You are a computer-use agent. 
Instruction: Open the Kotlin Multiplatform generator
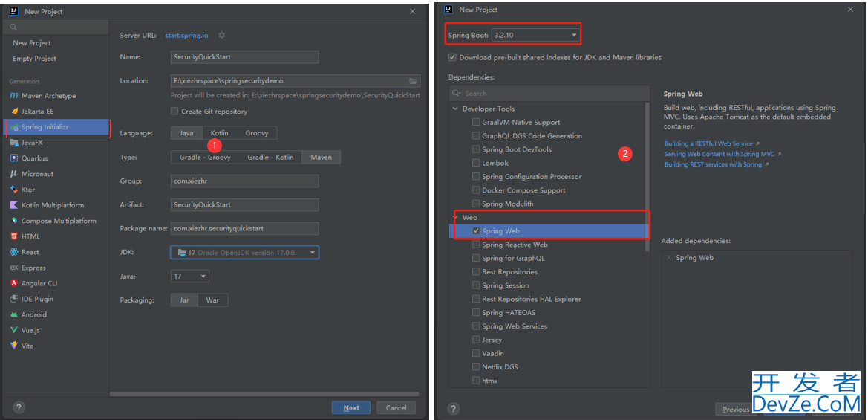pyautogui.click(x=53, y=205)
